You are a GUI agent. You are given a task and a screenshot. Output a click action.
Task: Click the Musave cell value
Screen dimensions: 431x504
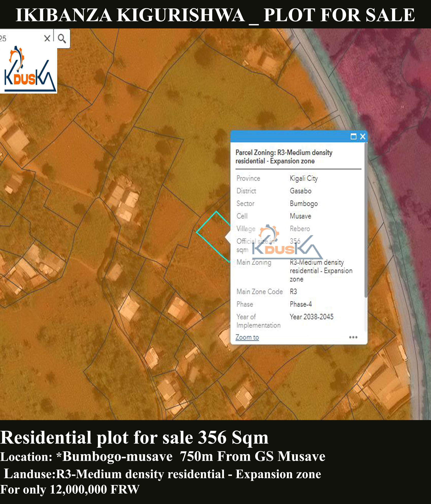300,216
